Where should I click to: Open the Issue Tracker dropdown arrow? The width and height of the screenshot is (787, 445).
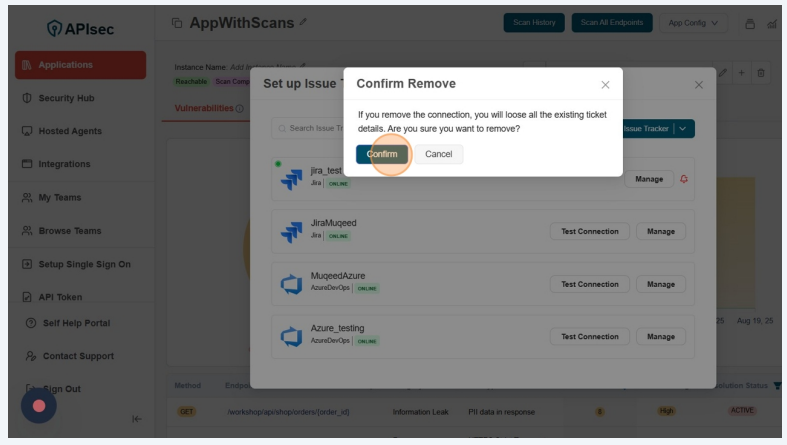tap(684, 128)
